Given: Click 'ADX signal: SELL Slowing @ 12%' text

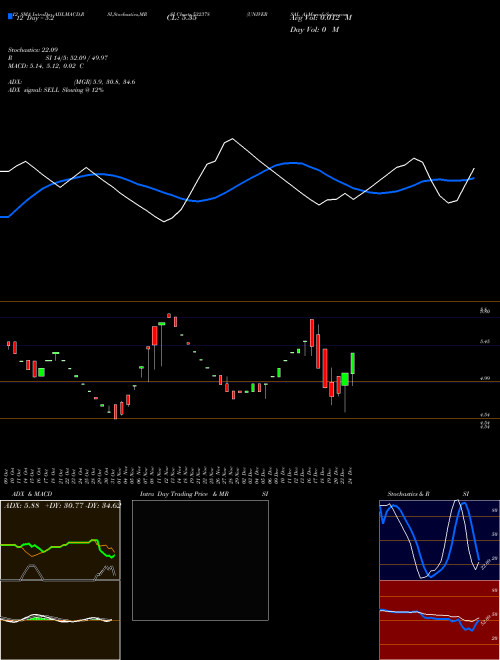Looking at the screenshot, I should click(x=56, y=90).
